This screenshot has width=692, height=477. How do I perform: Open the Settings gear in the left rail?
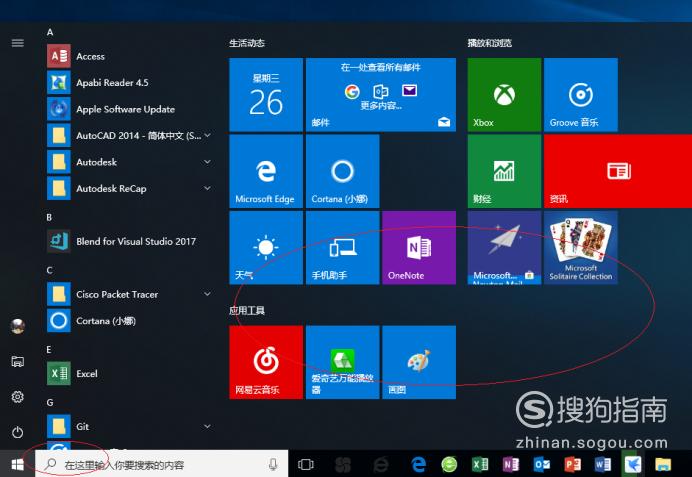(x=18, y=397)
